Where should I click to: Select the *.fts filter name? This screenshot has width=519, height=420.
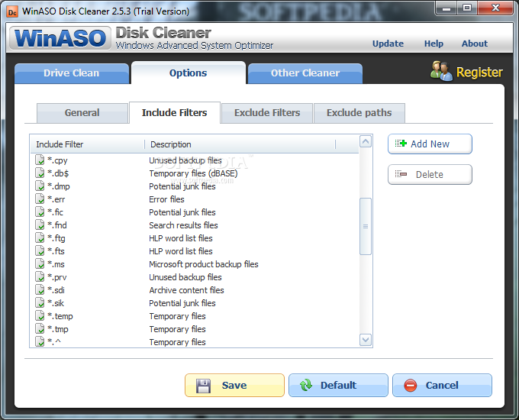[56, 251]
